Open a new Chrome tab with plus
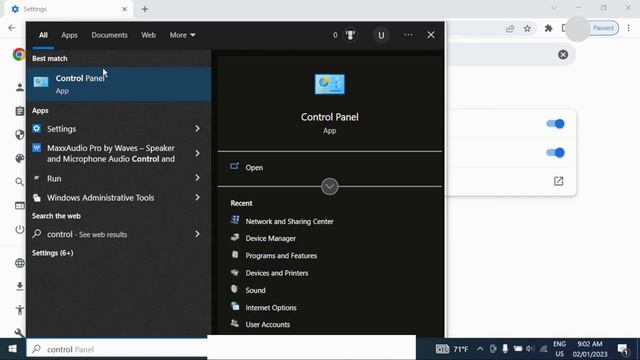This screenshot has width=640, height=360. click(x=144, y=9)
